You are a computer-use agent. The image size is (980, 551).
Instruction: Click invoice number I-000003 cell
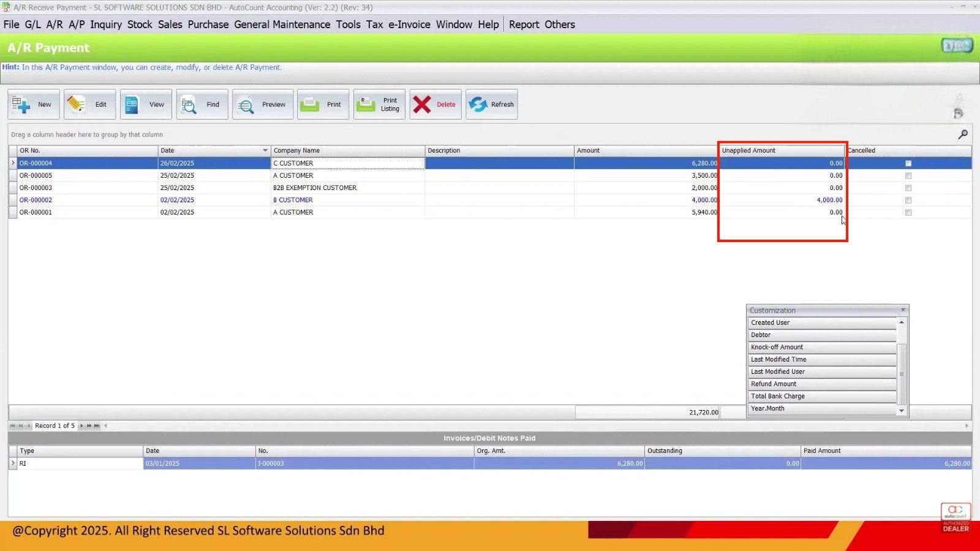[x=364, y=463]
